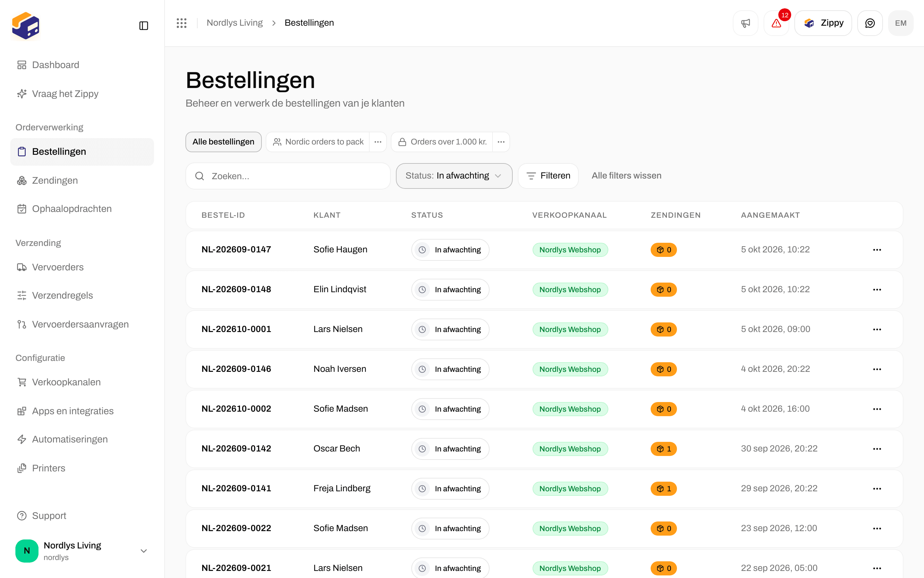This screenshot has height=578, width=924.
Task: Open Vraag het Zippy
Action: (82, 94)
